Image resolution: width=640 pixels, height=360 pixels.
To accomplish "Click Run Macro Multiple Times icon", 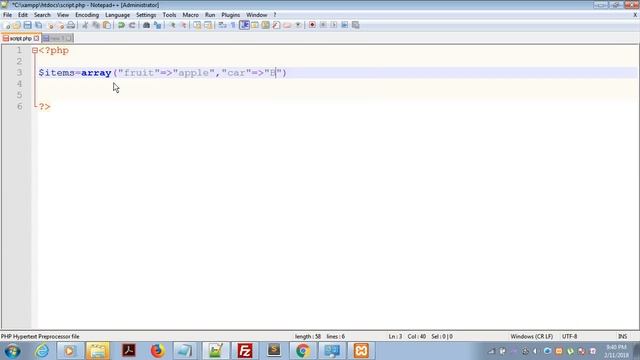I will click(344, 25).
